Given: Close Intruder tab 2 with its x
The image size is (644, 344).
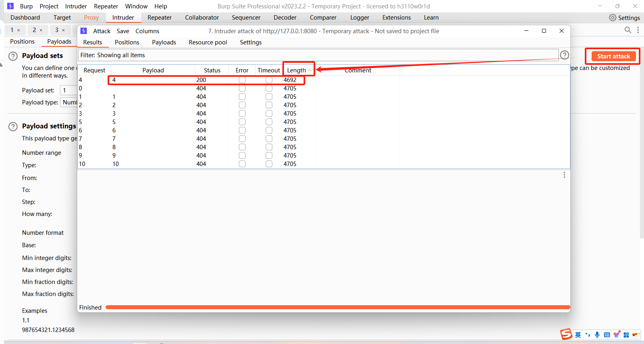Looking at the screenshot, I should coord(41,30).
